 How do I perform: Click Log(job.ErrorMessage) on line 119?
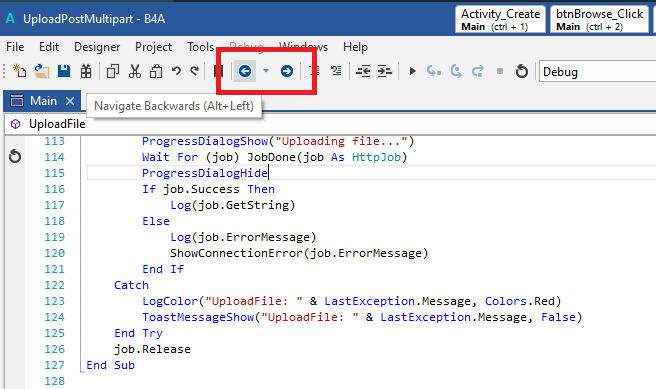tap(243, 237)
